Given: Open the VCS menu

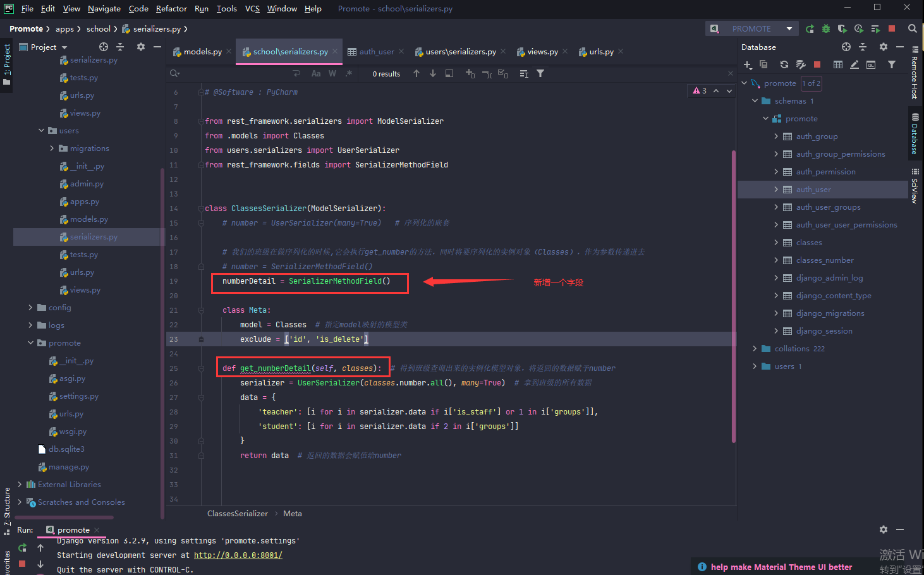Looking at the screenshot, I should click(x=252, y=8).
